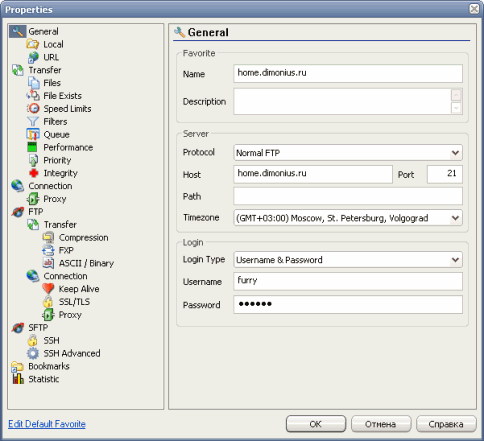Click the SSH Advanced gear icon

pyautogui.click(x=33, y=353)
